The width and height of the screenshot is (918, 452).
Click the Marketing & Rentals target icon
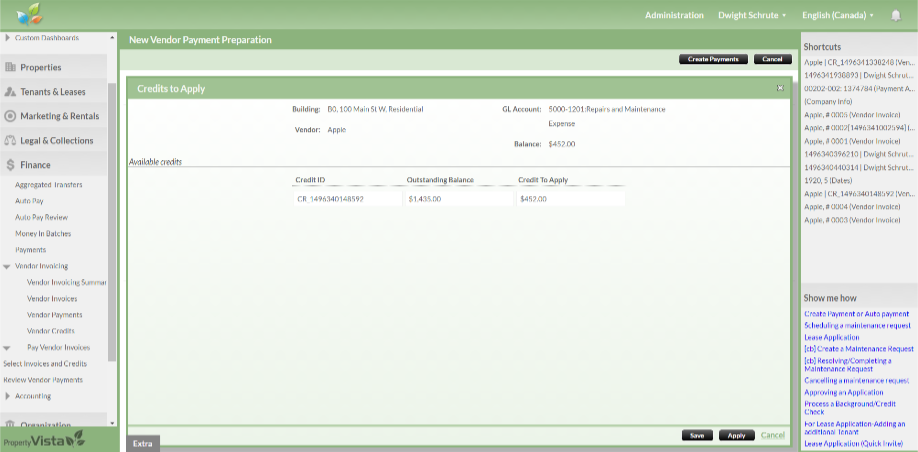[11, 116]
